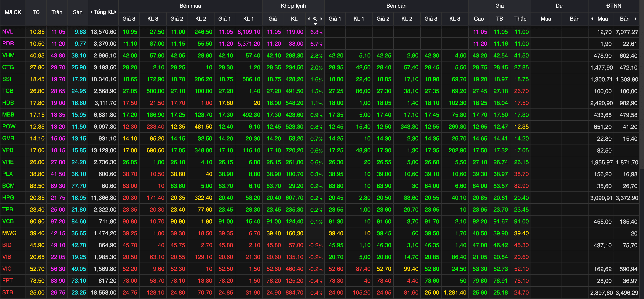Viewport: 644px width, 299px height.
Task: Open stock symbol CTG
Action: (x=8, y=67)
